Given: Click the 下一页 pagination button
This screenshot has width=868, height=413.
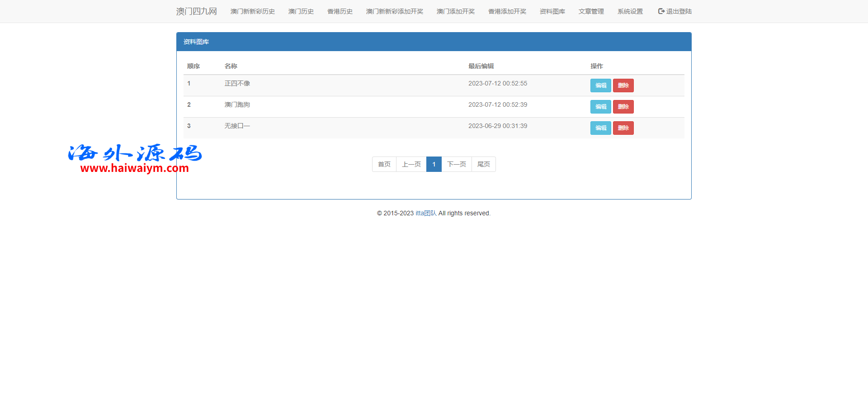Looking at the screenshot, I should click(x=456, y=164).
